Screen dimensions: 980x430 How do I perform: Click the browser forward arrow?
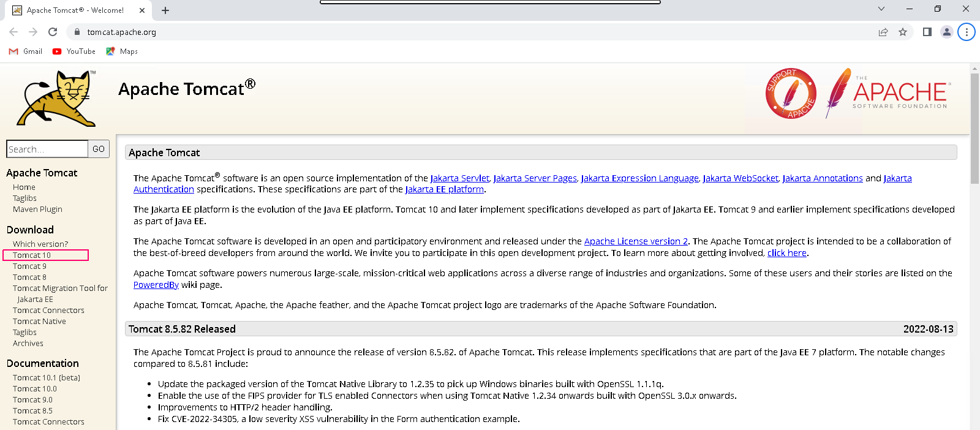click(33, 32)
